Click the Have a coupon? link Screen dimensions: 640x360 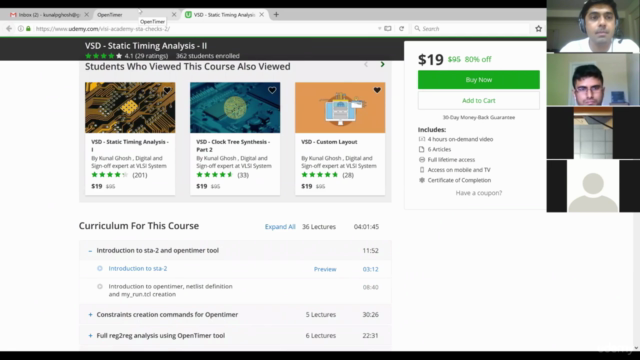tap(479, 193)
